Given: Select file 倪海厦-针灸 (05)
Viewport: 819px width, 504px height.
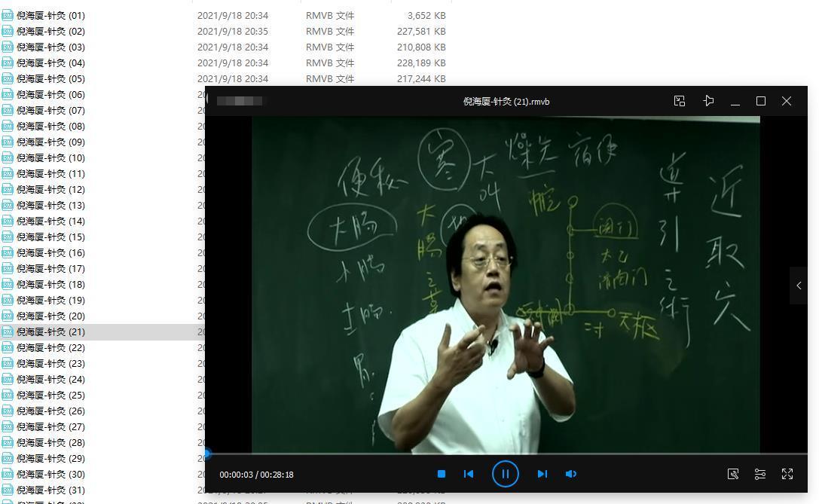Looking at the screenshot, I should coord(50,78).
